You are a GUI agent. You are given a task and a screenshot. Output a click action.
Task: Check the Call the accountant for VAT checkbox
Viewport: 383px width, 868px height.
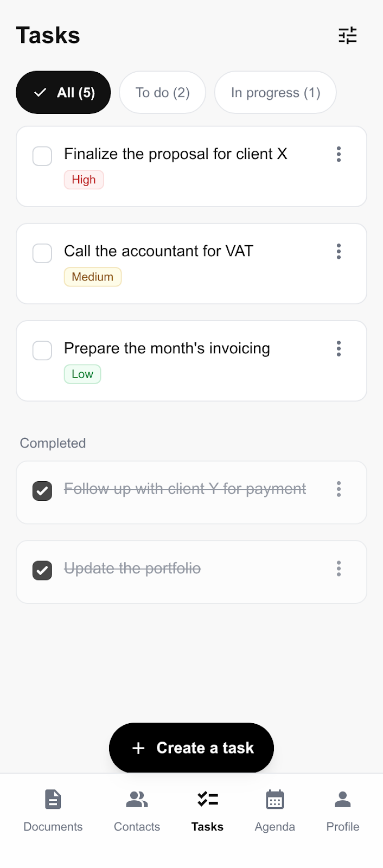coord(42,253)
